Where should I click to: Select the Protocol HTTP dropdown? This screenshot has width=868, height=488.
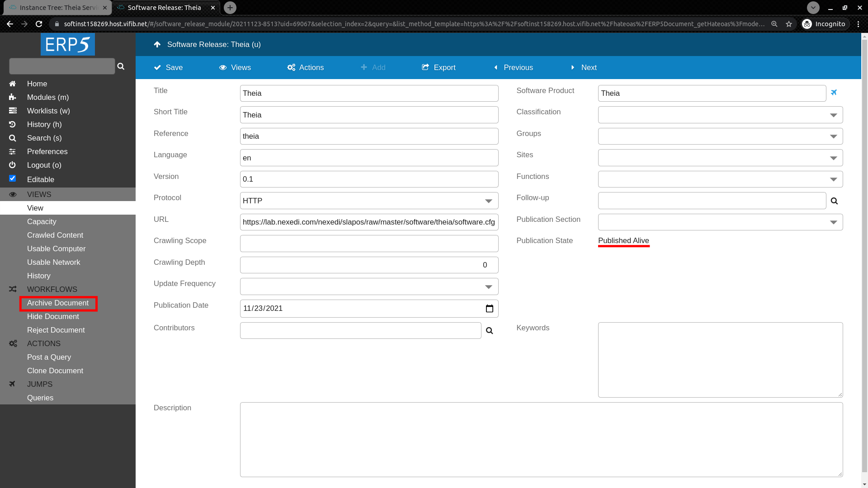[x=369, y=201]
